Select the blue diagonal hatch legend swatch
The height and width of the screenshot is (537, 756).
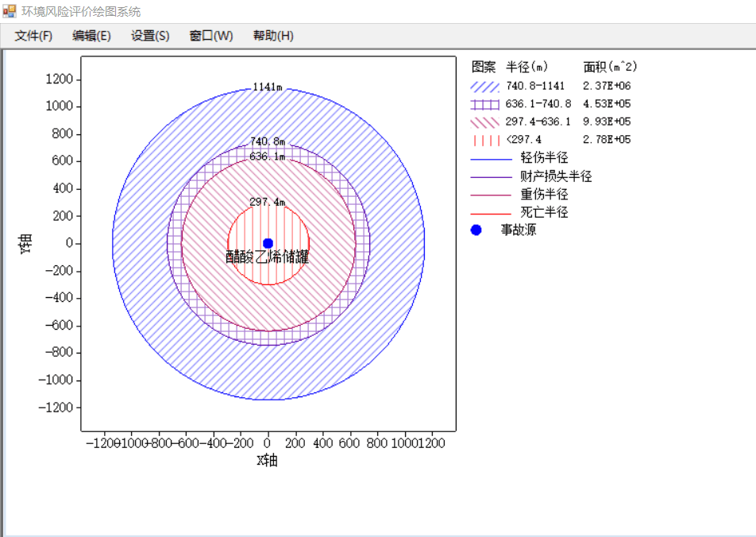tap(485, 87)
